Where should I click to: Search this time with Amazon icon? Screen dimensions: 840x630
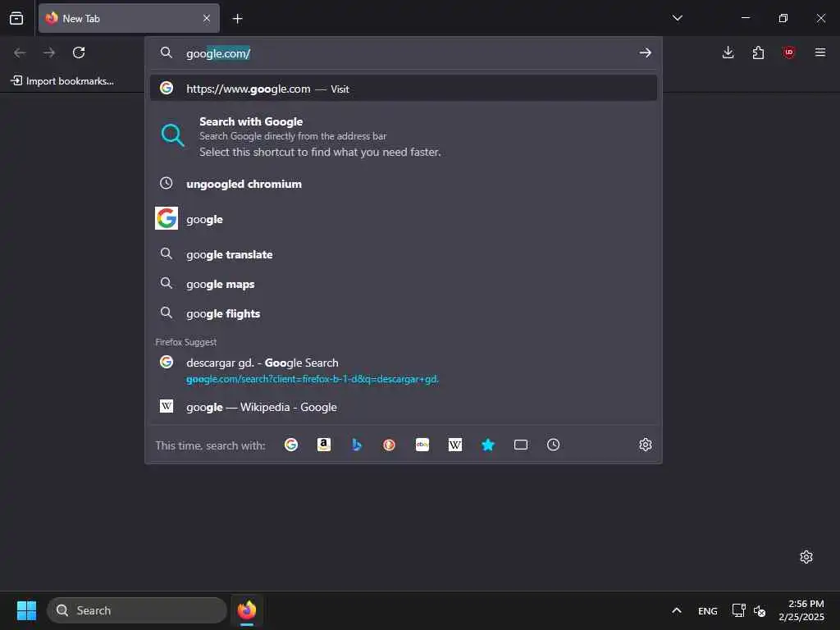click(323, 445)
